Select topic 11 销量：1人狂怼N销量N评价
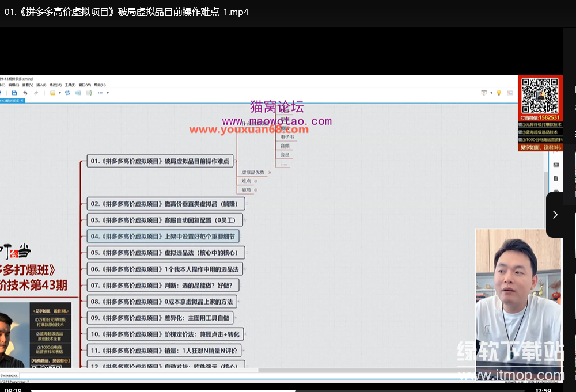The width and height of the screenshot is (576, 392). coord(164,351)
